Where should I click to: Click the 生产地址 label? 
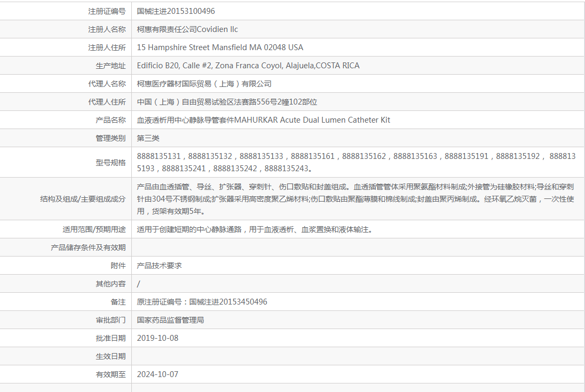pyautogui.click(x=110, y=66)
